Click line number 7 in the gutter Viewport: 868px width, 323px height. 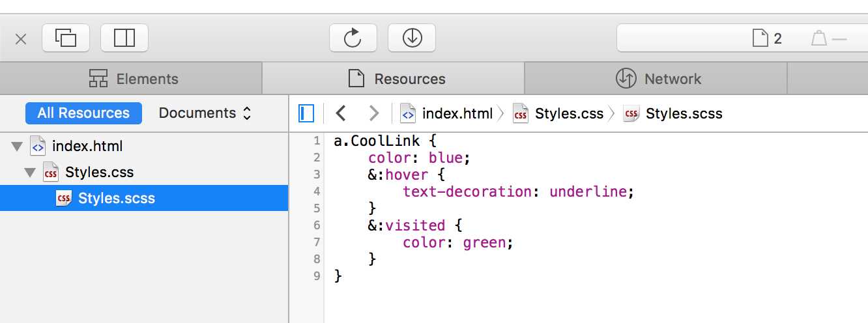tap(317, 242)
